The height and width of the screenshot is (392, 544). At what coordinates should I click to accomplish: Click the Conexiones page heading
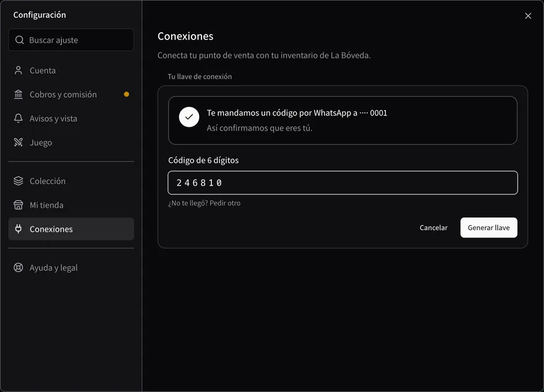click(185, 36)
